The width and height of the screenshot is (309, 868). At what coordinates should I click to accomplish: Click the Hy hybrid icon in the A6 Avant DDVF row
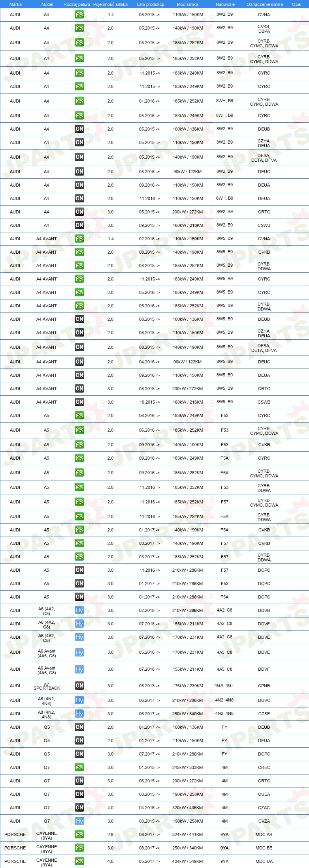[79, 669]
